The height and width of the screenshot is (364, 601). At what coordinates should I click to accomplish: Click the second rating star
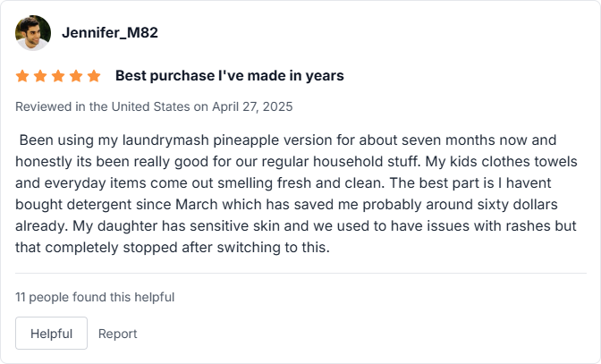tap(40, 76)
